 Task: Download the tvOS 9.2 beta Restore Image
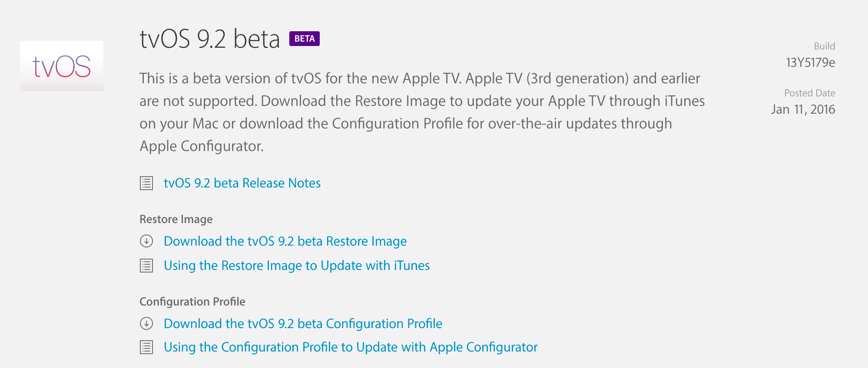[x=285, y=241]
